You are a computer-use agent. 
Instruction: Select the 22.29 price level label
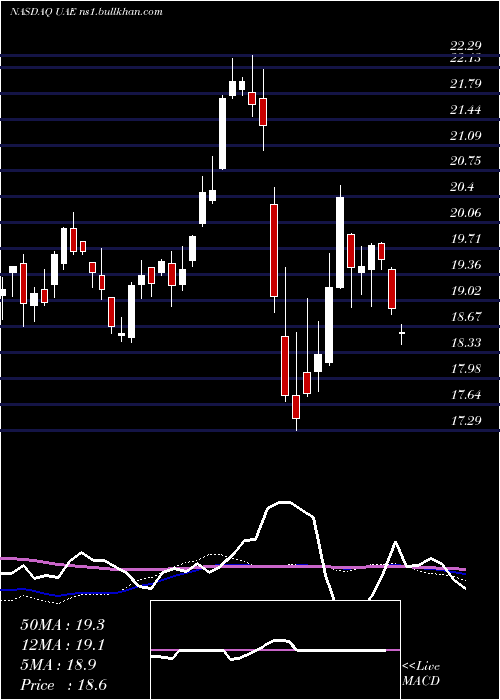point(466,46)
